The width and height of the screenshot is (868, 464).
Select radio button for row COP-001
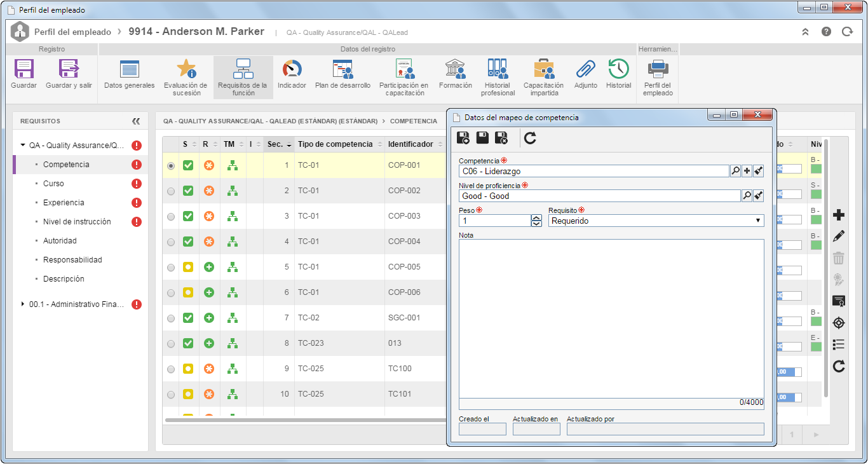point(171,165)
